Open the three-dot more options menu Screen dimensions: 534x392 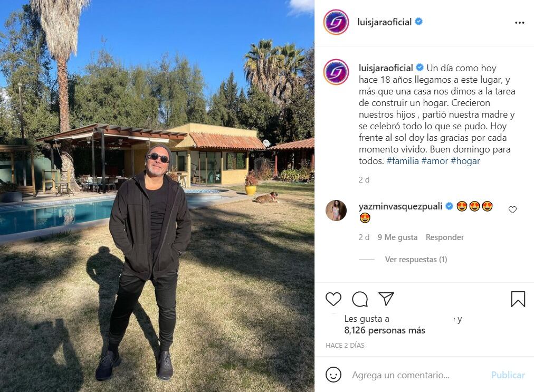click(519, 23)
